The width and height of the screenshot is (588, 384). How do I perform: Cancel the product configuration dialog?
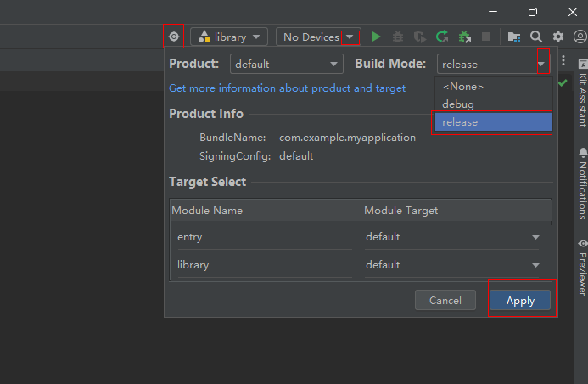pos(445,300)
